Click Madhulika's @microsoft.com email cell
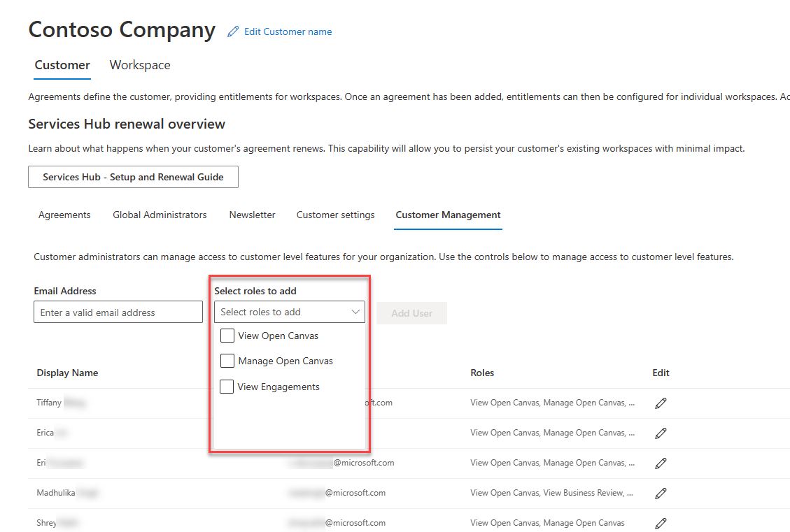The image size is (790, 532). coord(337,493)
